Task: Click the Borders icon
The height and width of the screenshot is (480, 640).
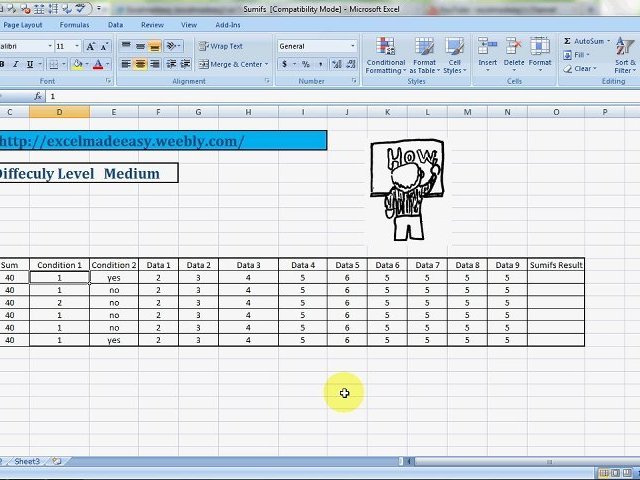Action: 53,64
